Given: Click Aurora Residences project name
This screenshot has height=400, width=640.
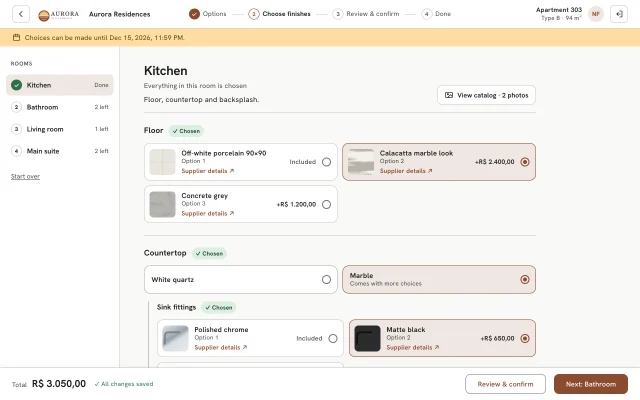Looking at the screenshot, I should (120, 14).
